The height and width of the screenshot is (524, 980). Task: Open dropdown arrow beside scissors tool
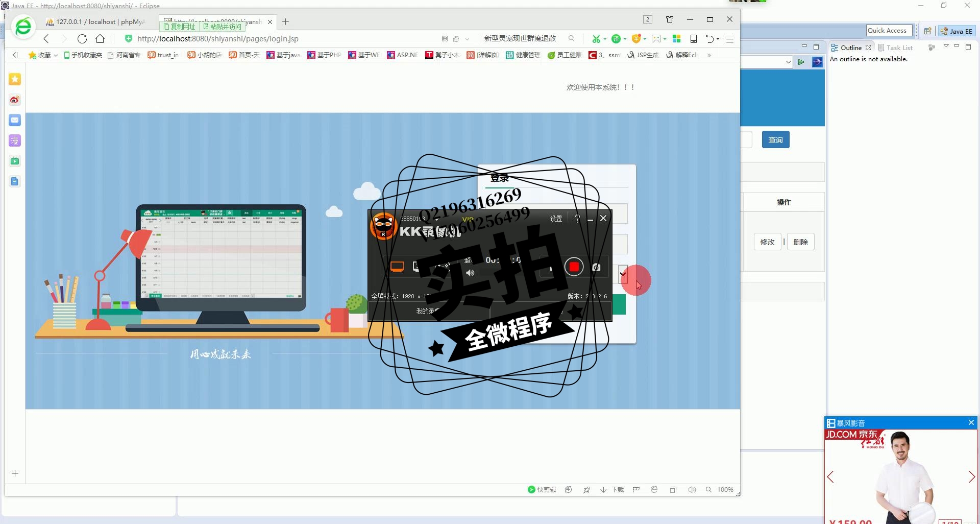point(605,39)
